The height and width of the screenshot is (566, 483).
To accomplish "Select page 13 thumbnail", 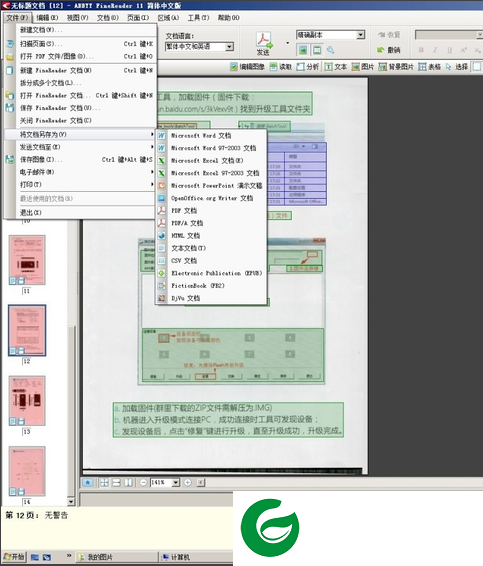I will tap(27, 401).
